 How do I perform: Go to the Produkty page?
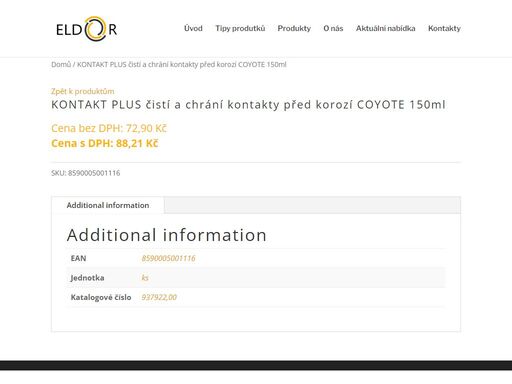[x=294, y=28]
